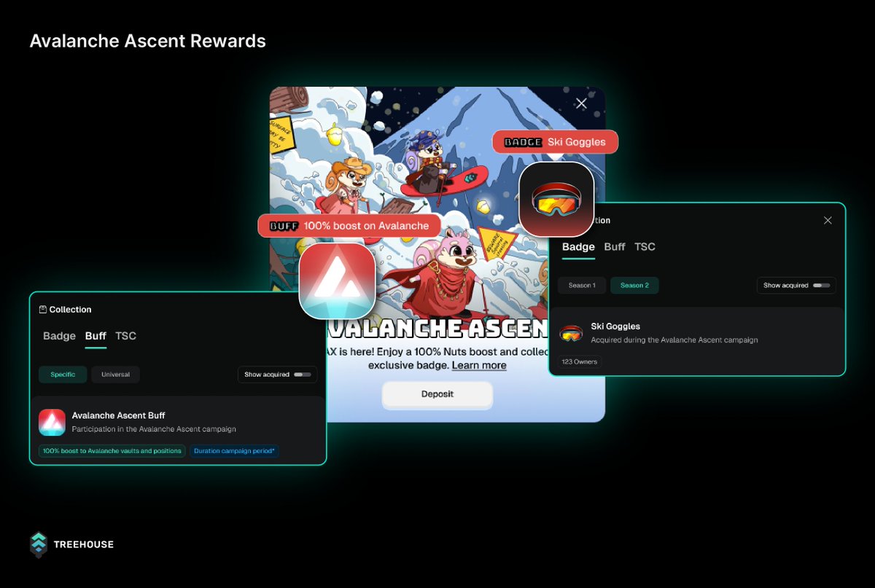875x588 pixels.
Task: Click the large Ski Goggles badge icon
Action: [556, 199]
